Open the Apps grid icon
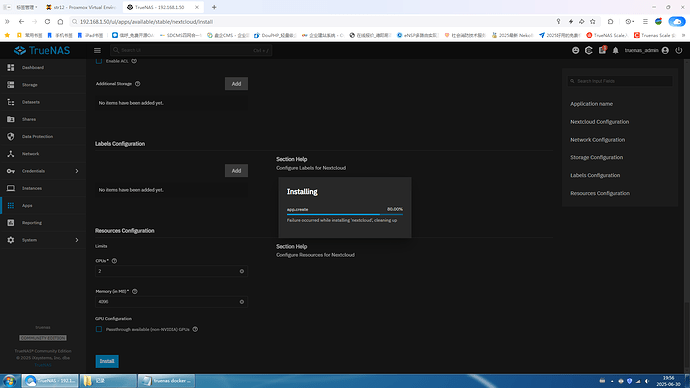Image resolution: width=690 pixels, height=388 pixels. pyautogui.click(x=11, y=205)
